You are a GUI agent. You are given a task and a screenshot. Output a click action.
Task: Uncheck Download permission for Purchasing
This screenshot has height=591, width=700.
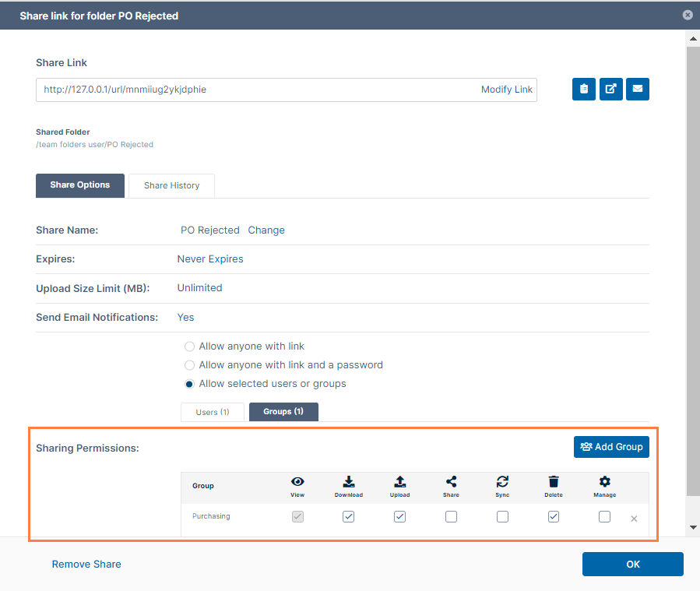(x=349, y=516)
